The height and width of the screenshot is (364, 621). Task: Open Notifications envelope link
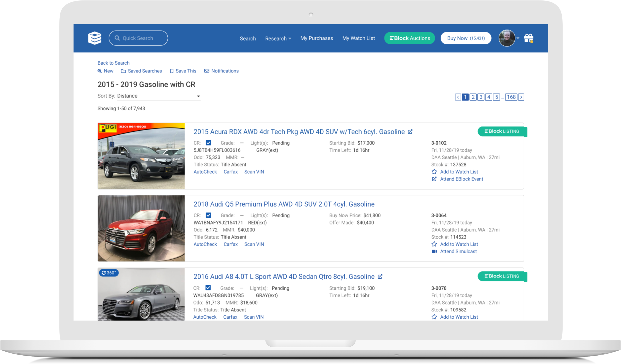221,71
